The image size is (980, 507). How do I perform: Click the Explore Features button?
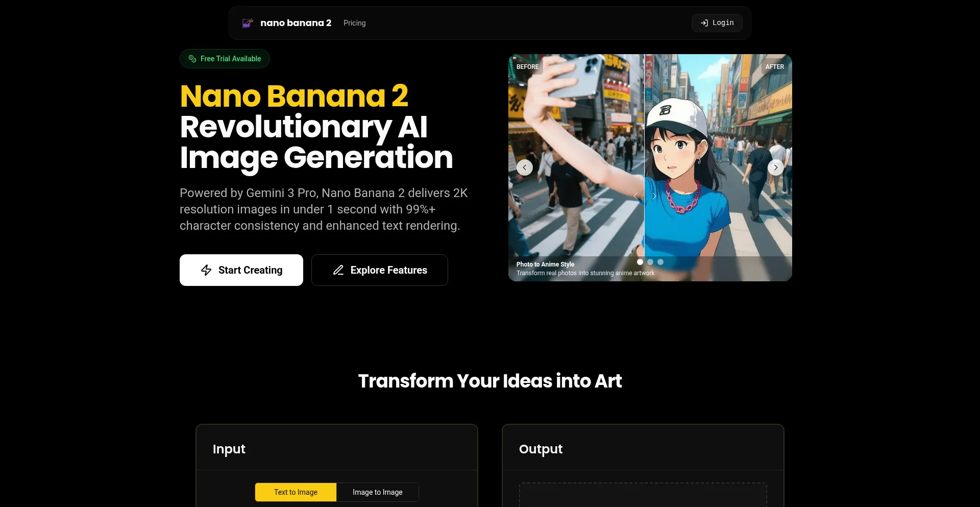point(380,270)
